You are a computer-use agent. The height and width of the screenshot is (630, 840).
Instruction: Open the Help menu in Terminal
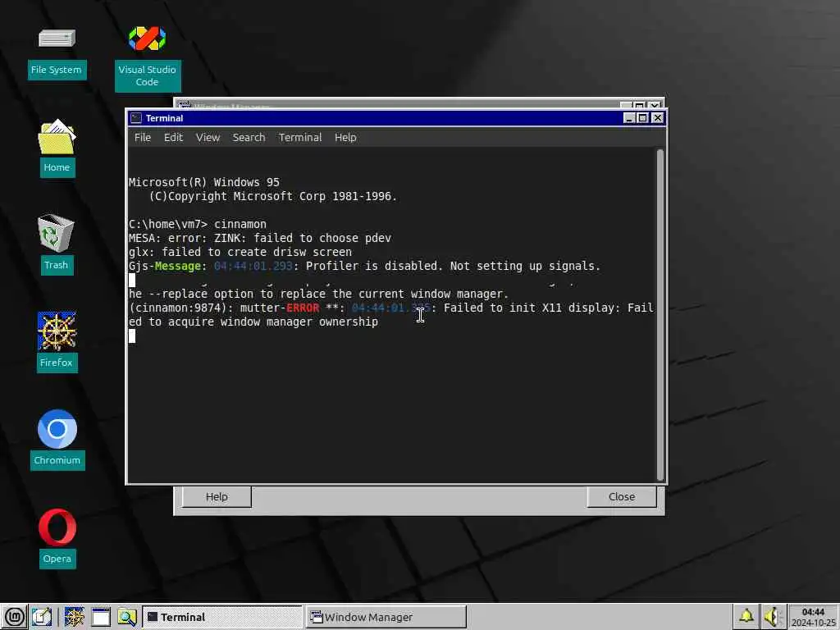coord(345,138)
